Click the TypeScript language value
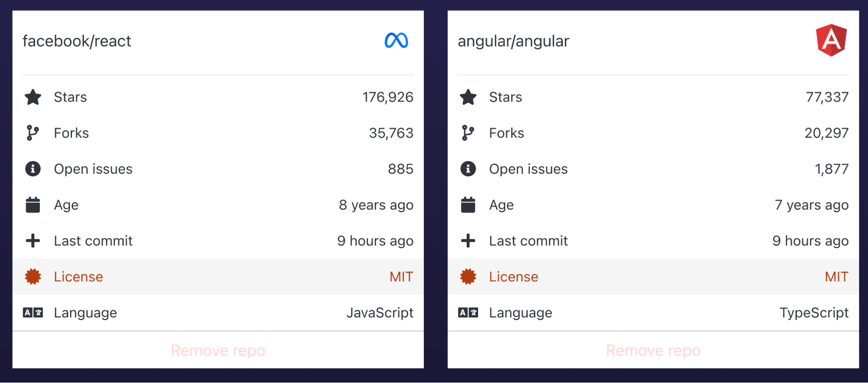Screen dimensions: 868x383 pos(814,313)
